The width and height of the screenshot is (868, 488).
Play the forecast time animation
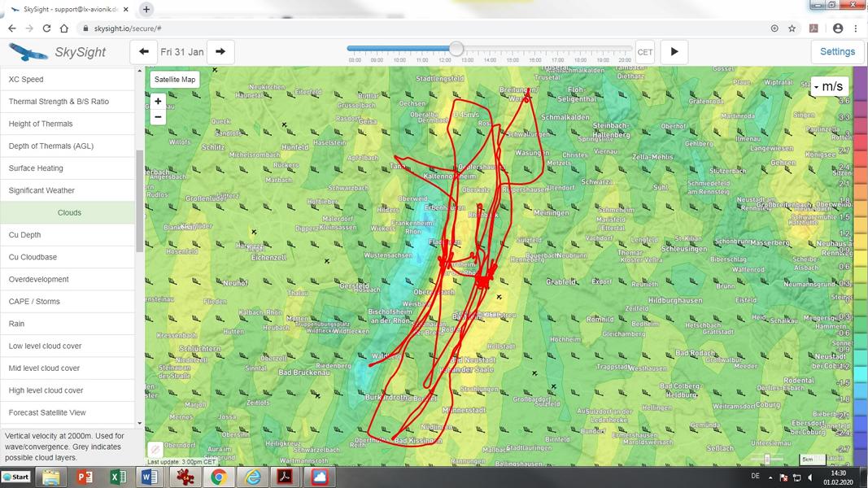674,52
